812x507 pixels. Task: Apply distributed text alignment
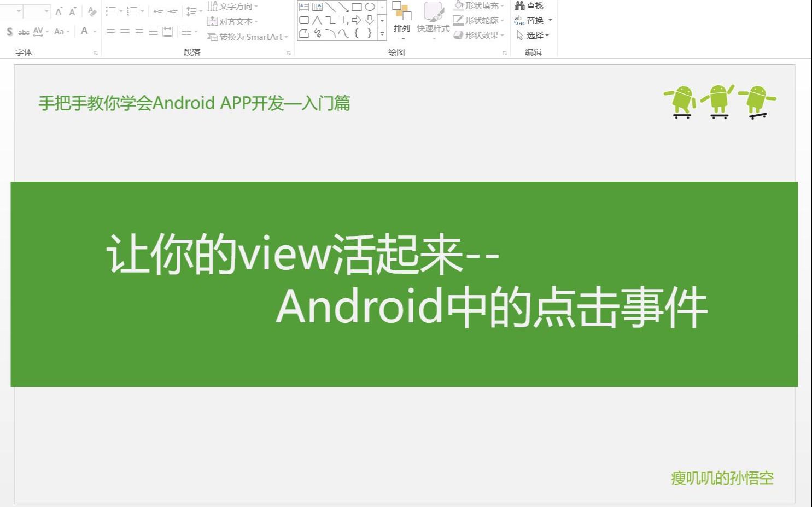(x=167, y=32)
